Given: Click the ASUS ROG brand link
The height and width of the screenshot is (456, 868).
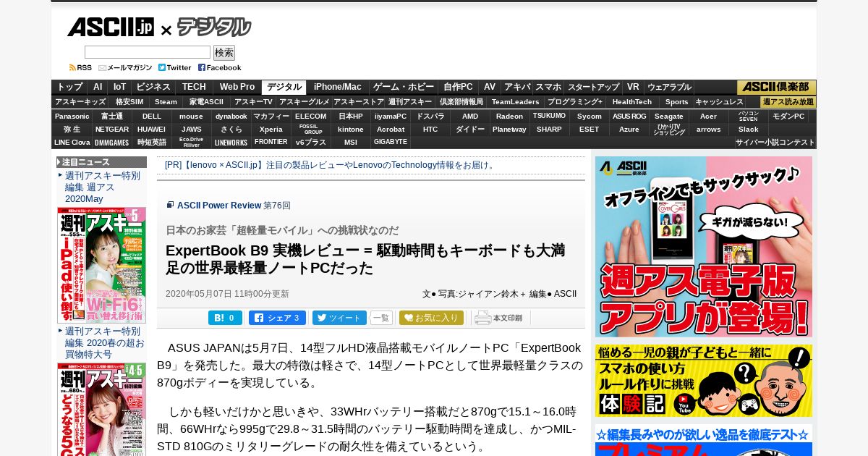Looking at the screenshot, I should point(629,116).
